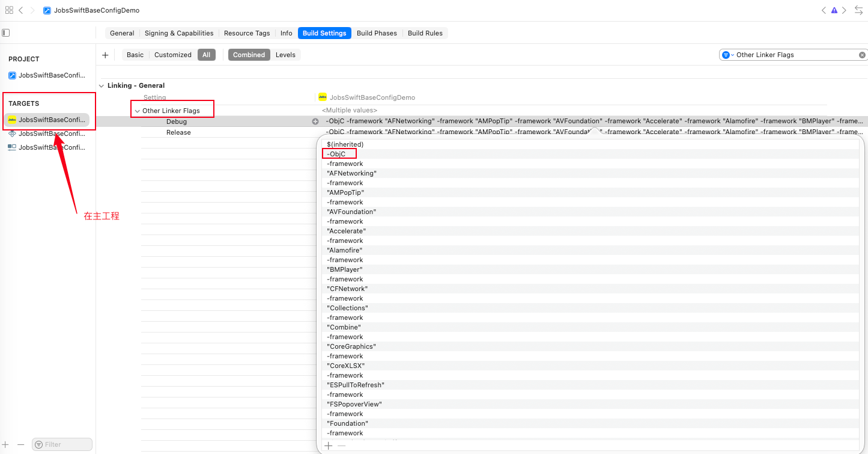Select the "Foundation" entry
Viewport: 868px width, 454px height.
[x=348, y=423]
